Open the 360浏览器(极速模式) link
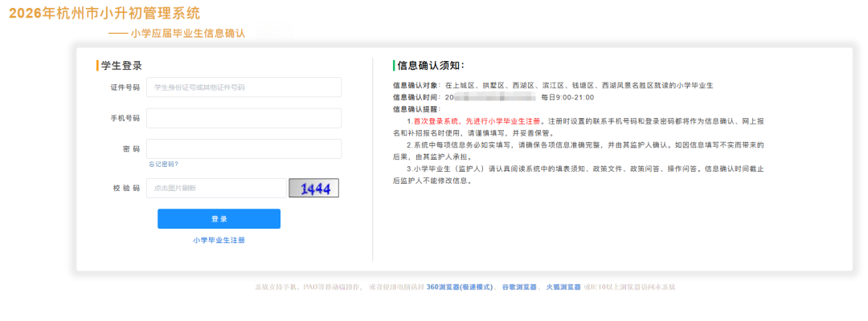This screenshot has width=868, height=321. click(460, 287)
